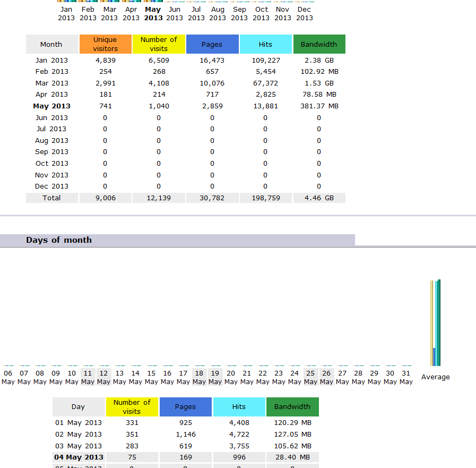Screen dimensions: 476x468
Task: Select the Mar 2013 row label
Action: [x=51, y=83]
